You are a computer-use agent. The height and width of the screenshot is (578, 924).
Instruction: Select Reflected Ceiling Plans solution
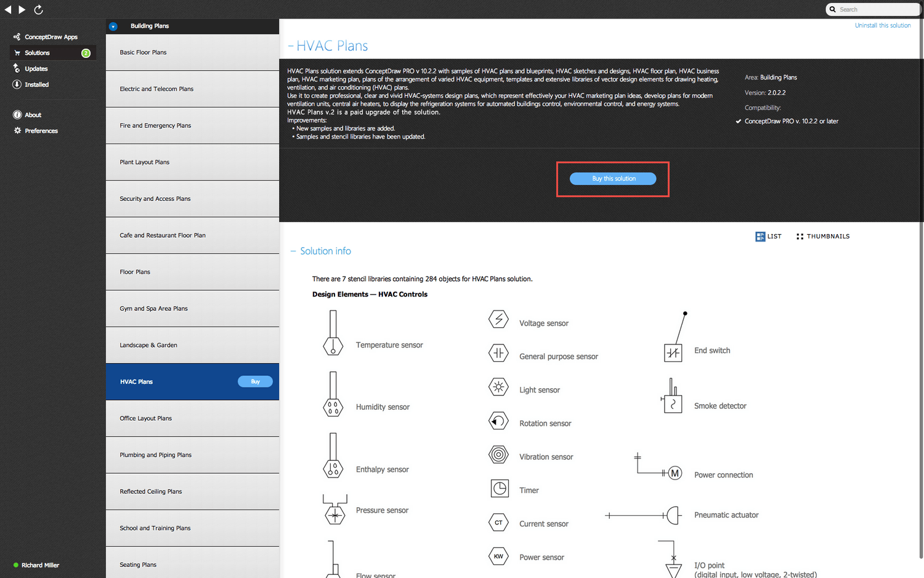192,492
